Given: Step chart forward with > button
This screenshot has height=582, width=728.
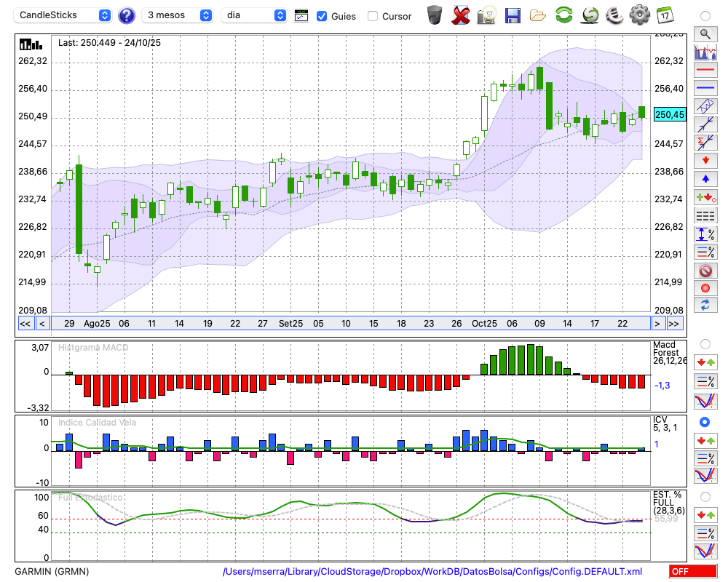Looking at the screenshot, I should tap(657, 324).
